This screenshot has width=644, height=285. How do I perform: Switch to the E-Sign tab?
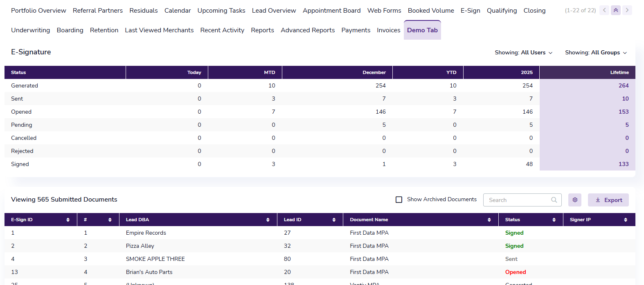coord(470,11)
